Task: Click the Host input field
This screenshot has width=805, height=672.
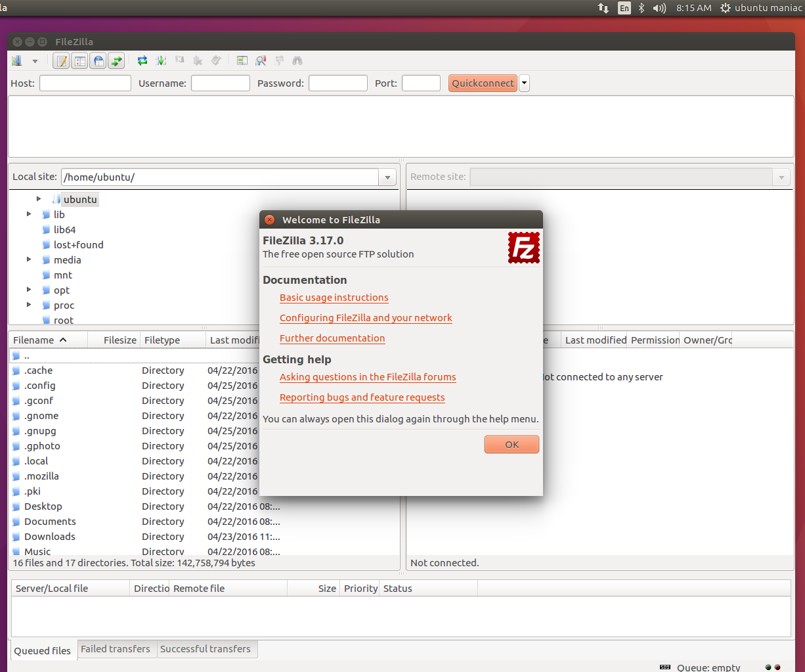Action: (x=85, y=83)
